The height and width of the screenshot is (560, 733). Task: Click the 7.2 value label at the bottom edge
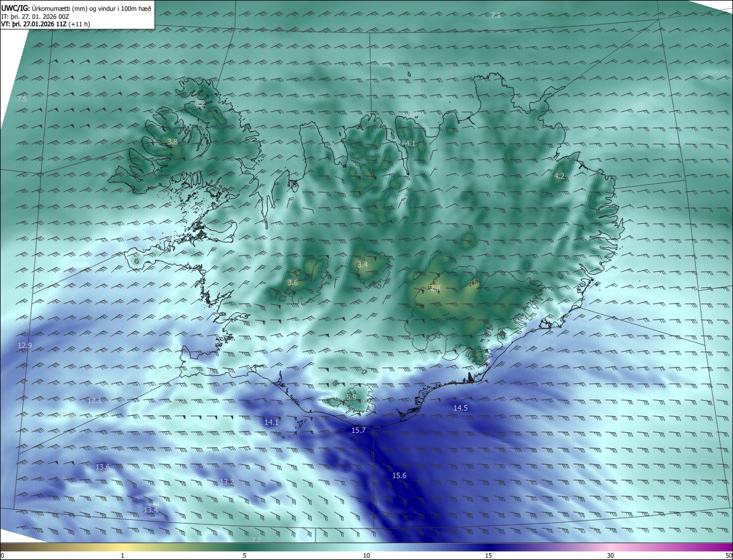[x=256, y=539]
